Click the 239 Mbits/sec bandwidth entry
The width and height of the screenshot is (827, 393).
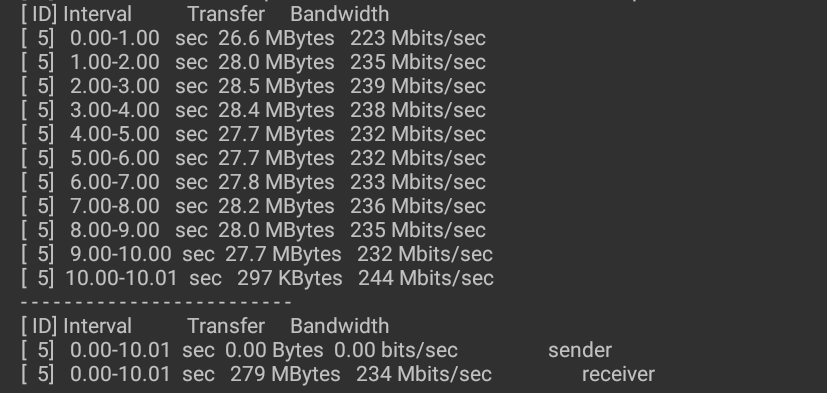click(418, 86)
